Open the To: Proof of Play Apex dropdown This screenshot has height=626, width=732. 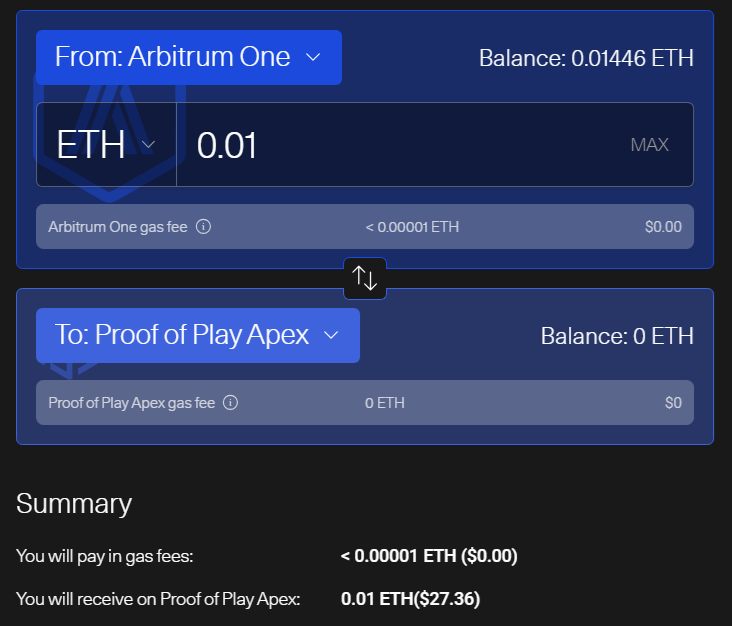pyautogui.click(x=197, y=335)
